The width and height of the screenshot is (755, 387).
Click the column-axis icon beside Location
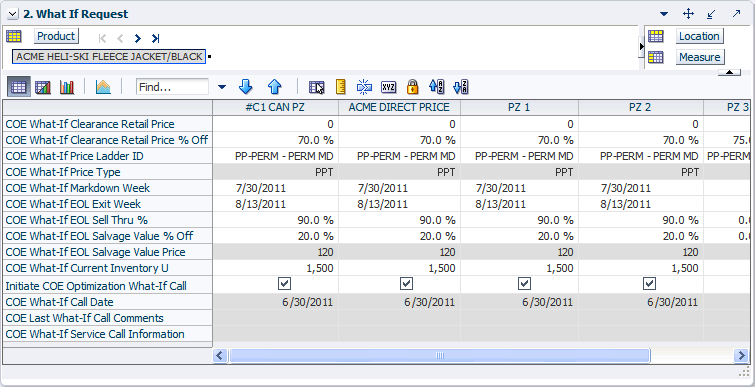(656, 36)
